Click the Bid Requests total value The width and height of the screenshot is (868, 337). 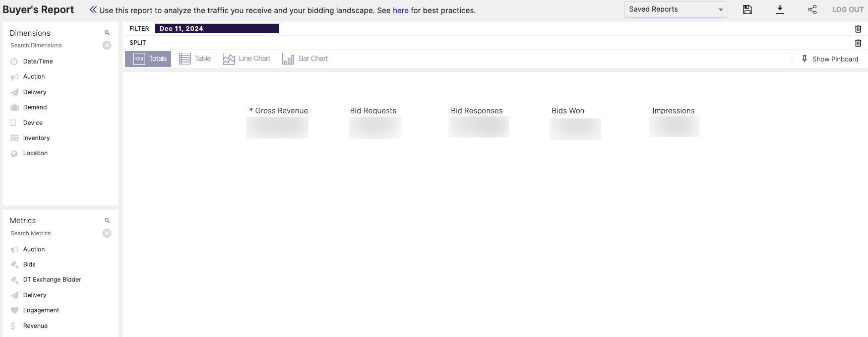pyautogui.click(x=375, y=127)
